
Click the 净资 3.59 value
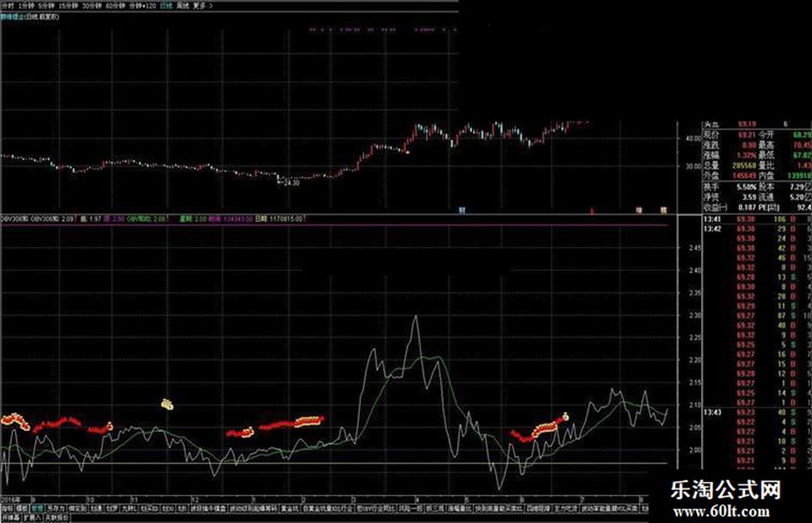(749, 197)
